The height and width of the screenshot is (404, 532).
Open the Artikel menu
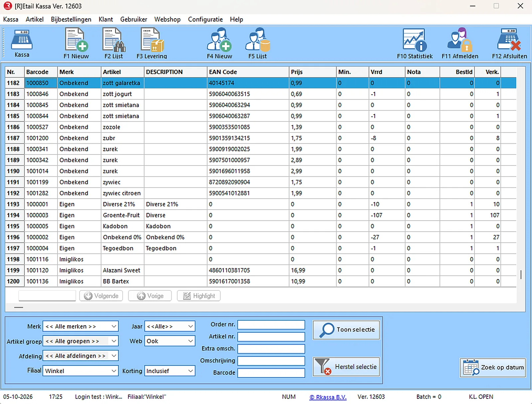point(35,19)
